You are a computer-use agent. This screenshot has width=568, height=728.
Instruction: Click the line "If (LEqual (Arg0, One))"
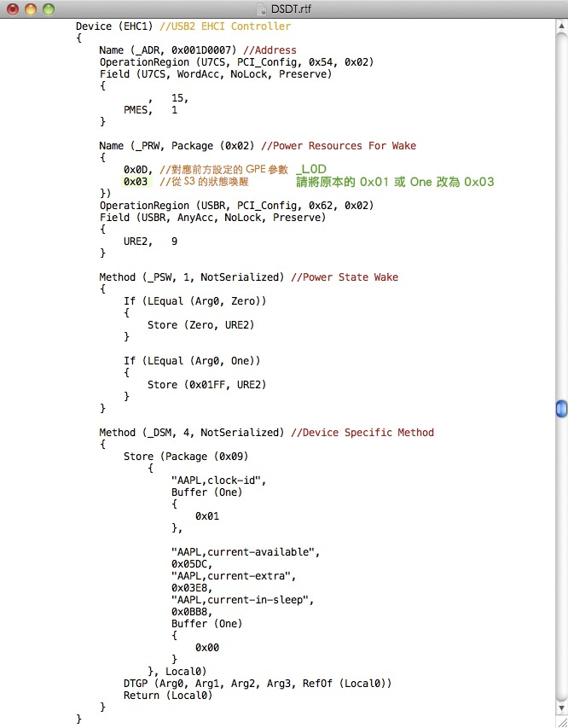point(192,361)
